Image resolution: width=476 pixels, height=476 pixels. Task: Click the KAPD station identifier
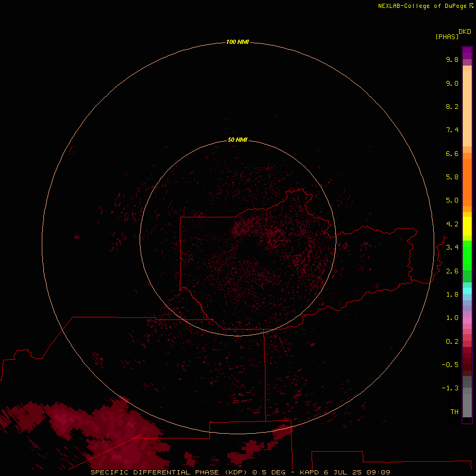coord(309,472)
